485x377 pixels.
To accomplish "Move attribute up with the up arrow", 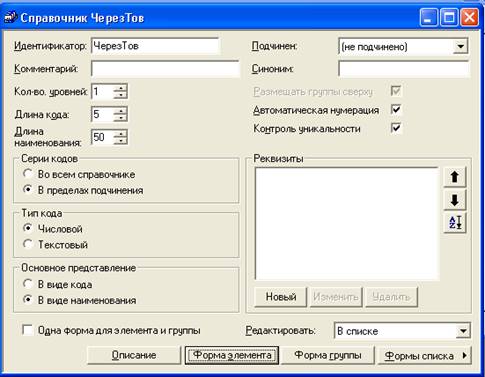I will pos(455,177).
